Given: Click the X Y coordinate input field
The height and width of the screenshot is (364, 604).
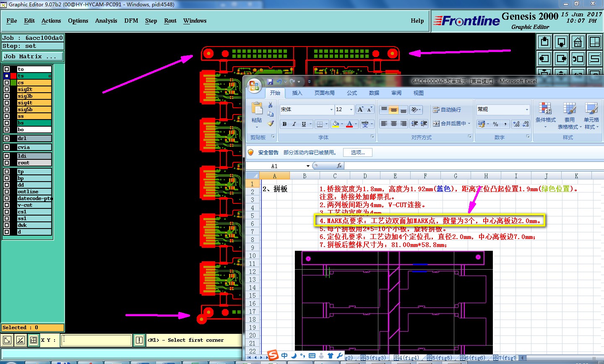Looking at the screenshot, I should click(x=96, y=340).
